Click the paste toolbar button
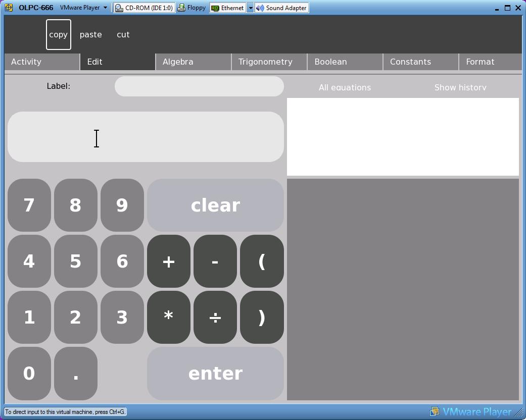 91,35
